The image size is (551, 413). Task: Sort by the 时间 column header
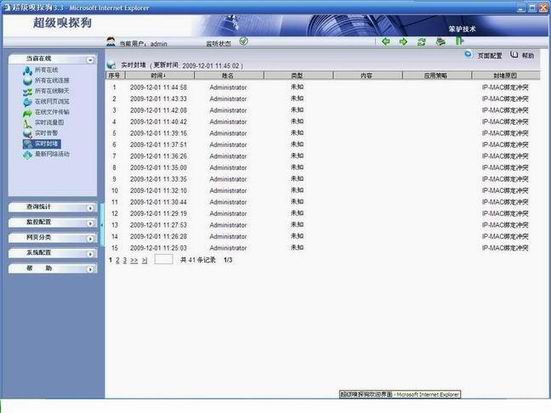coord(159,75)
